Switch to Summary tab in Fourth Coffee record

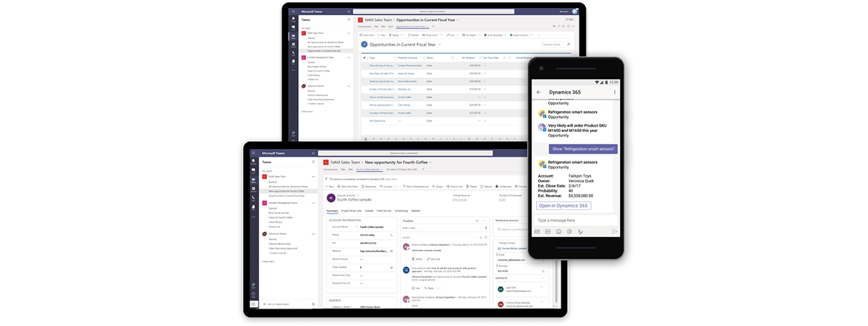pos(332,211)
